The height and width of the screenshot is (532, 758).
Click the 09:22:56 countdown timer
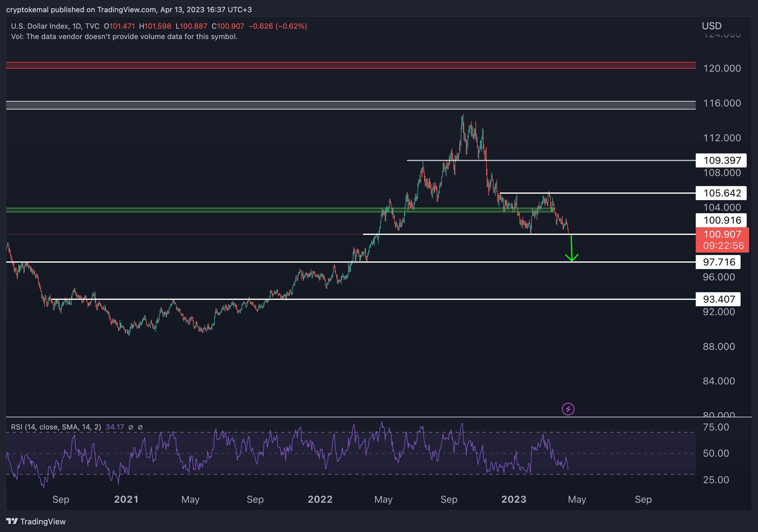tap(723, 246)
